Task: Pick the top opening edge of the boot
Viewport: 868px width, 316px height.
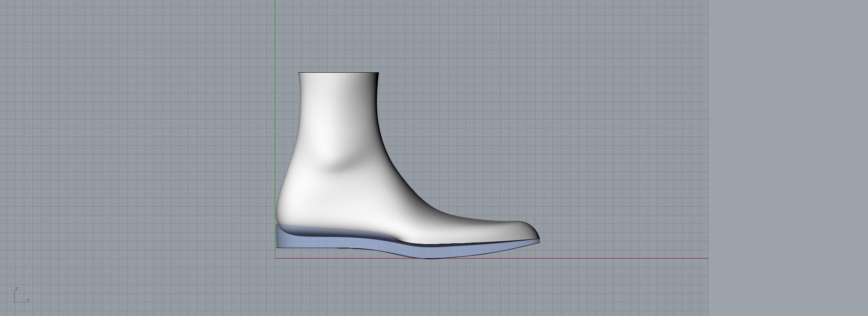Action: click(x=339, y=73)
